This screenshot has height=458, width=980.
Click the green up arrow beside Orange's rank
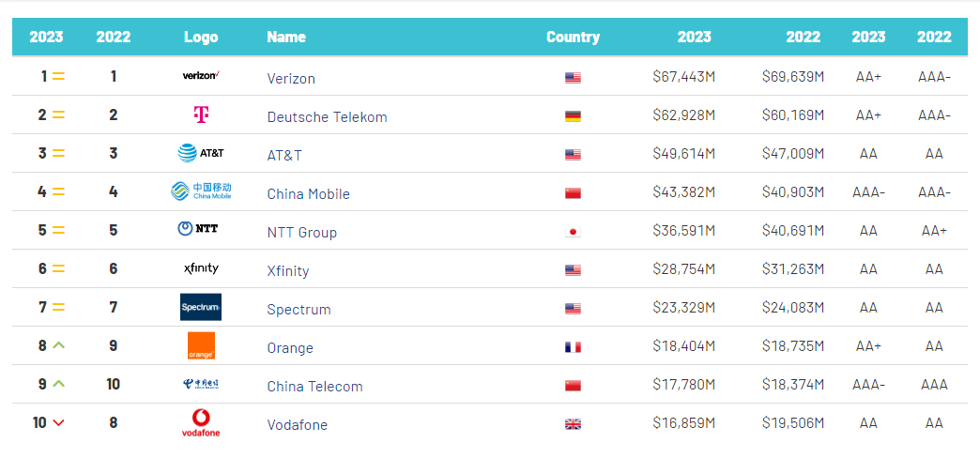58,345
